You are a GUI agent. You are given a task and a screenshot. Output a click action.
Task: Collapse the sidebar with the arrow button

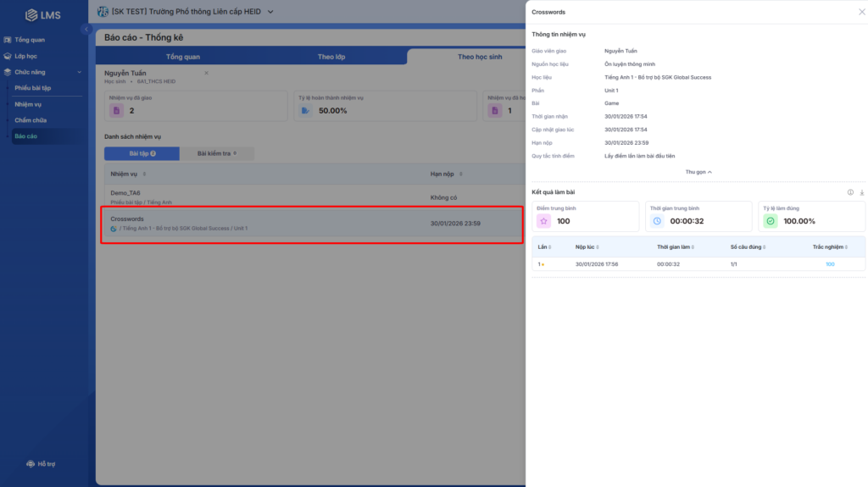coord(86,30)
